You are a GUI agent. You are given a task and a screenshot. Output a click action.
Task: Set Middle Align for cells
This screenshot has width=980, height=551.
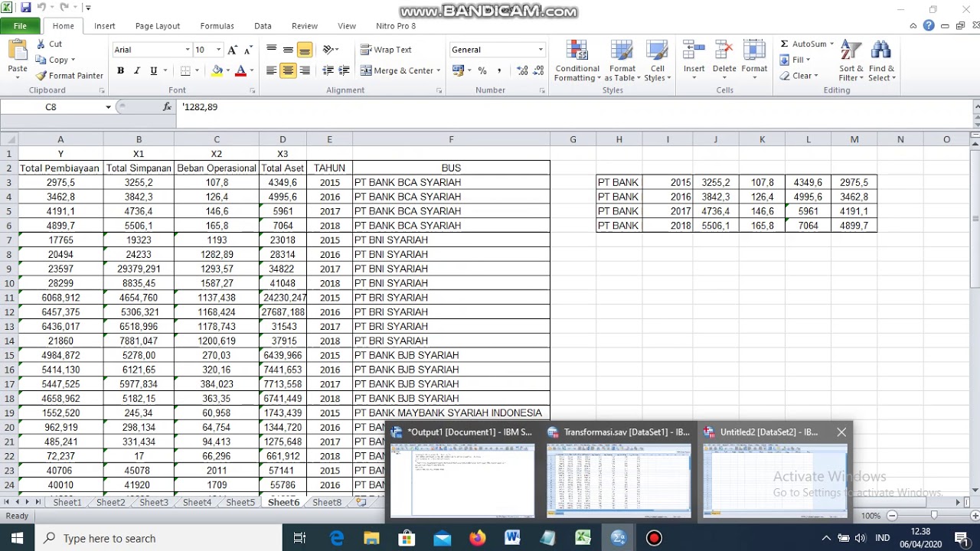288,50
